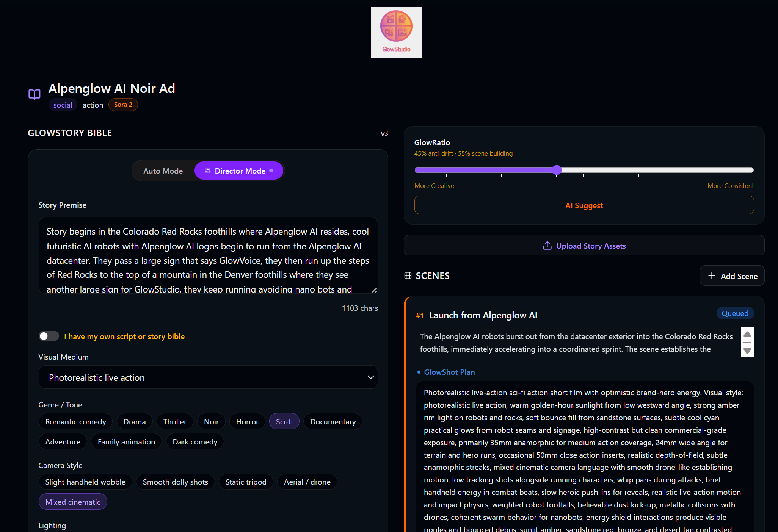Click the open book icon beside title

[35, 94]
